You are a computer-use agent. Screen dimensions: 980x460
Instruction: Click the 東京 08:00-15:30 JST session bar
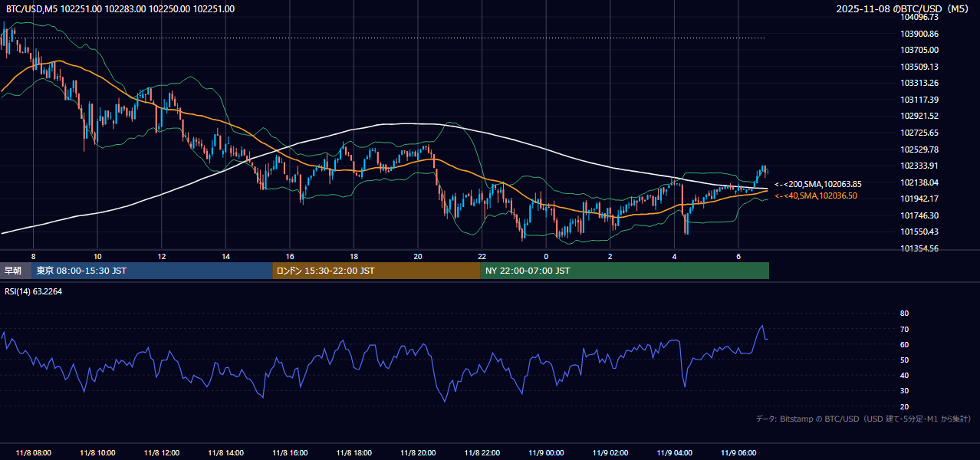click(x=152, y=271)
